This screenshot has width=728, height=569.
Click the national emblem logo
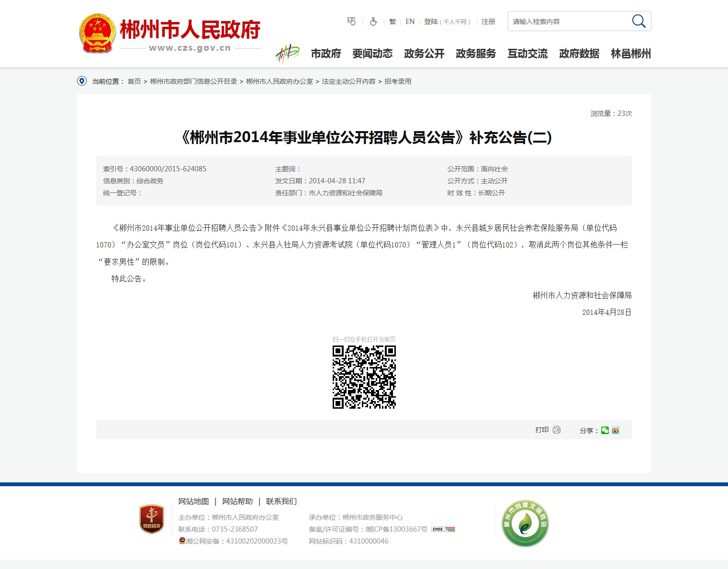point(97,33)
